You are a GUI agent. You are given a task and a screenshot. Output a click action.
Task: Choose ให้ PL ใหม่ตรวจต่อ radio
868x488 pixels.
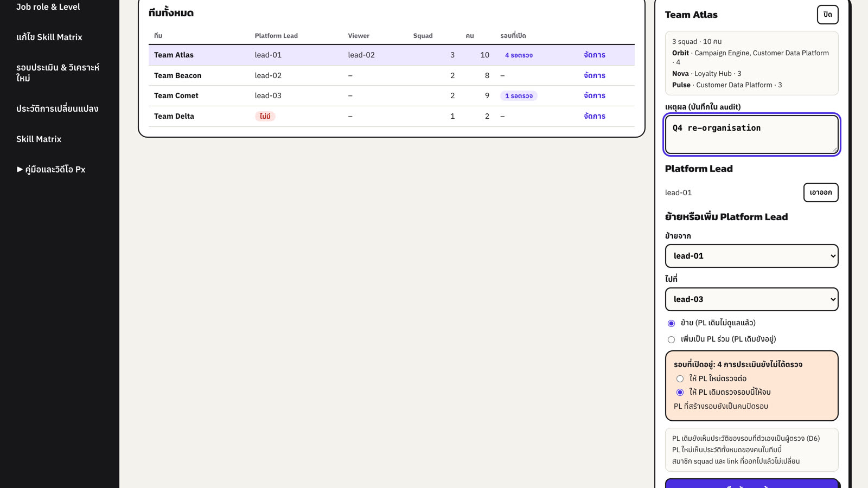coord(680,378)
